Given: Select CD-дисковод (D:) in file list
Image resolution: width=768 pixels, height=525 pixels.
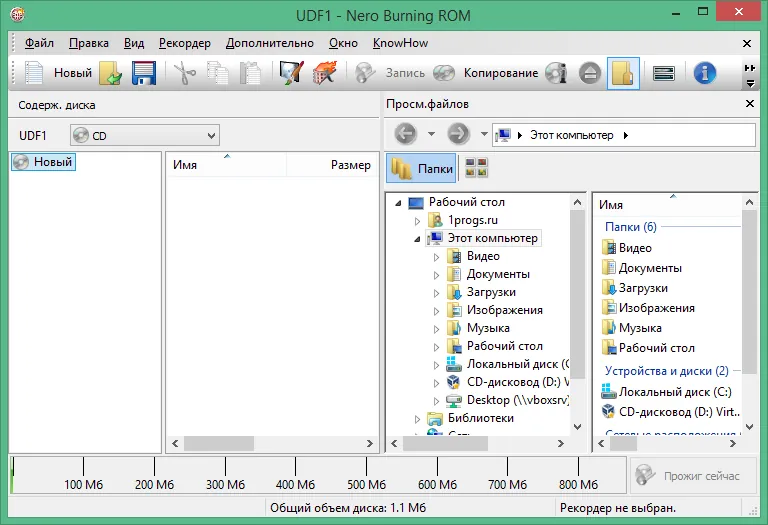Looking at the screenshot, I should pyautogui.click(x=671, y=412).
